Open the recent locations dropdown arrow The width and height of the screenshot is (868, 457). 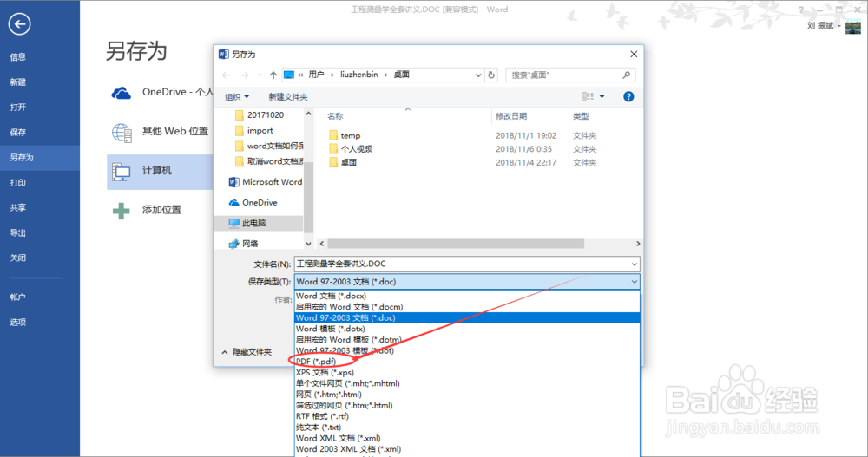click(260, 75)
